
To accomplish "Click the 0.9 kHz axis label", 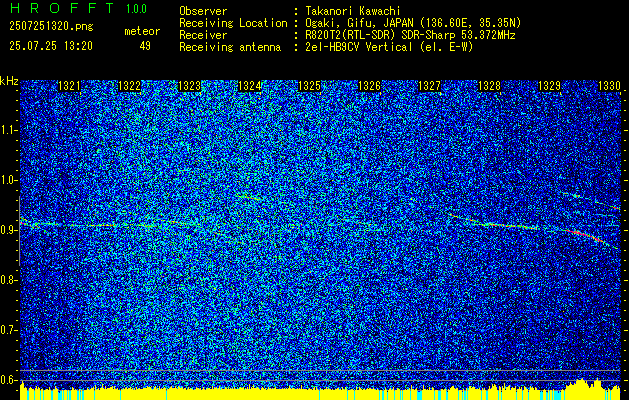I will [8, 230].
